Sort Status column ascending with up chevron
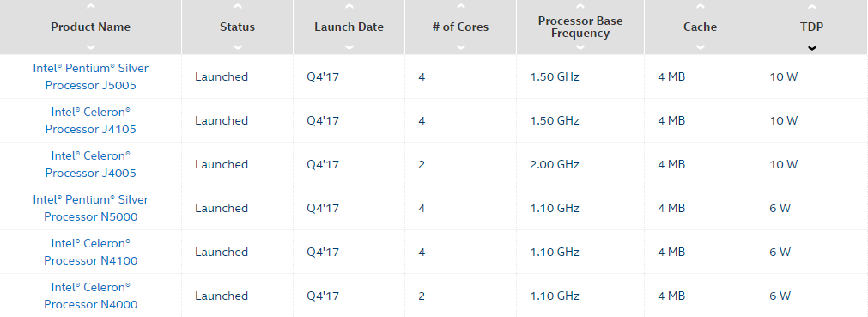This screenshot has height=317, width=868. [x=238, y=7]
